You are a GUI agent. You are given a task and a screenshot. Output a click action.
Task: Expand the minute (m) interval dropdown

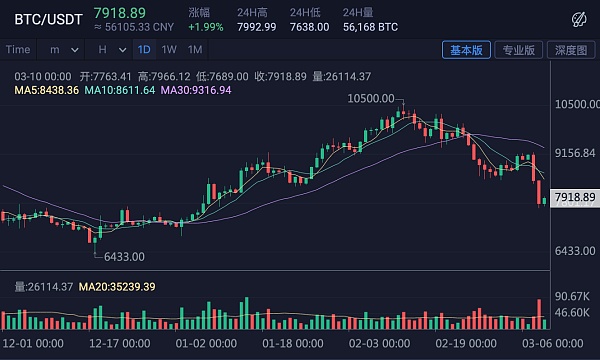coord(64,50)
